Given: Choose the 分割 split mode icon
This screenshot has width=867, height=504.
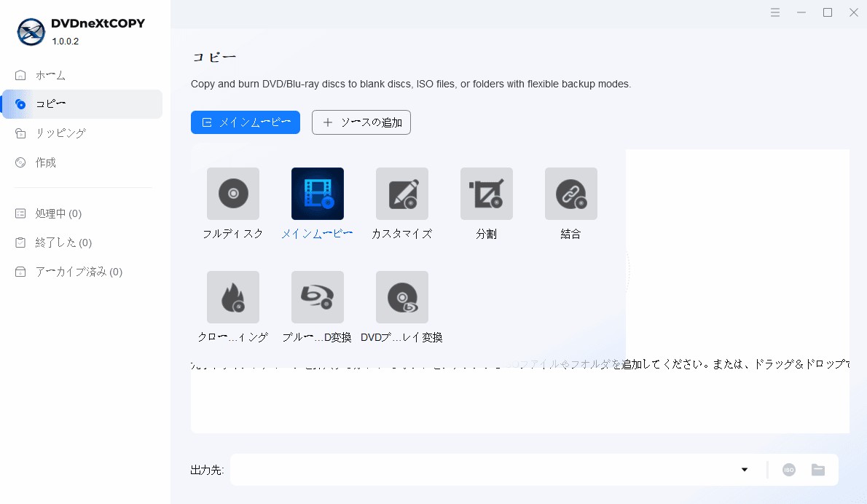Looking at the screenshot, I should pyautogui.click(x=487, y=194).
